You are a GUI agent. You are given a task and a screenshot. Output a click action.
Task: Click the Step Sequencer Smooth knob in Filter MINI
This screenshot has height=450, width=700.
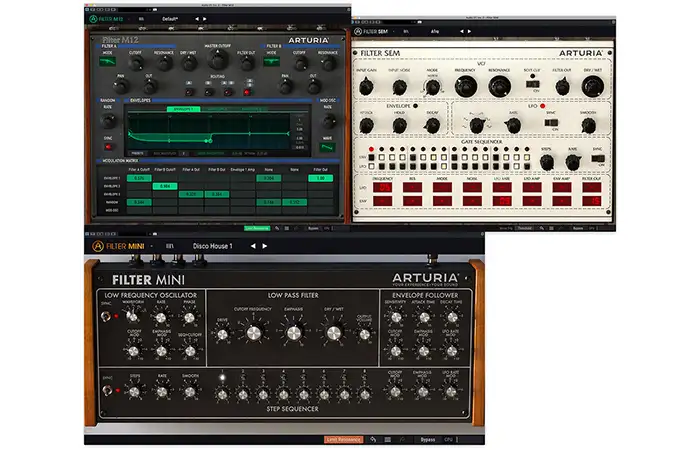[x=190, y=392]
